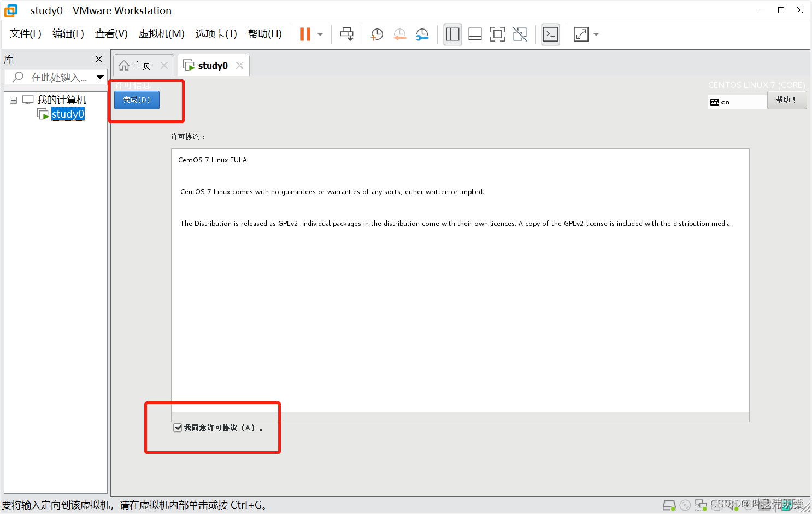Open the 帮助(H) menu
The width and height of the screenshot is (812, 514).
click(x=264, y=34)
